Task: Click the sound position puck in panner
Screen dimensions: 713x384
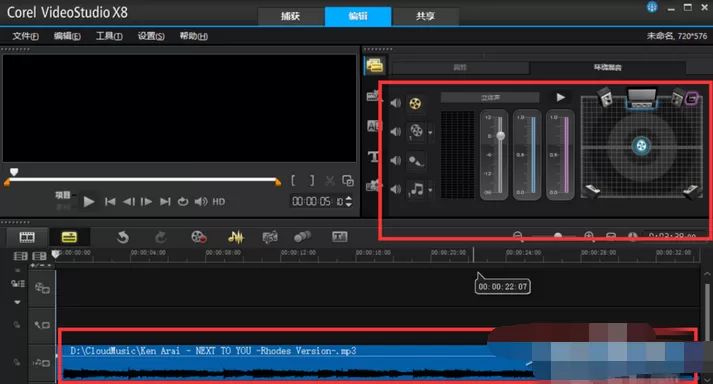Action: click(x=641, y=146)
